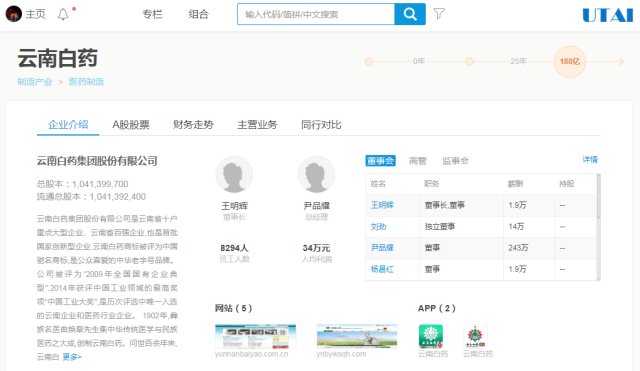
Task: Click the 188亿 timeline marker
Action: click(570, 62)
